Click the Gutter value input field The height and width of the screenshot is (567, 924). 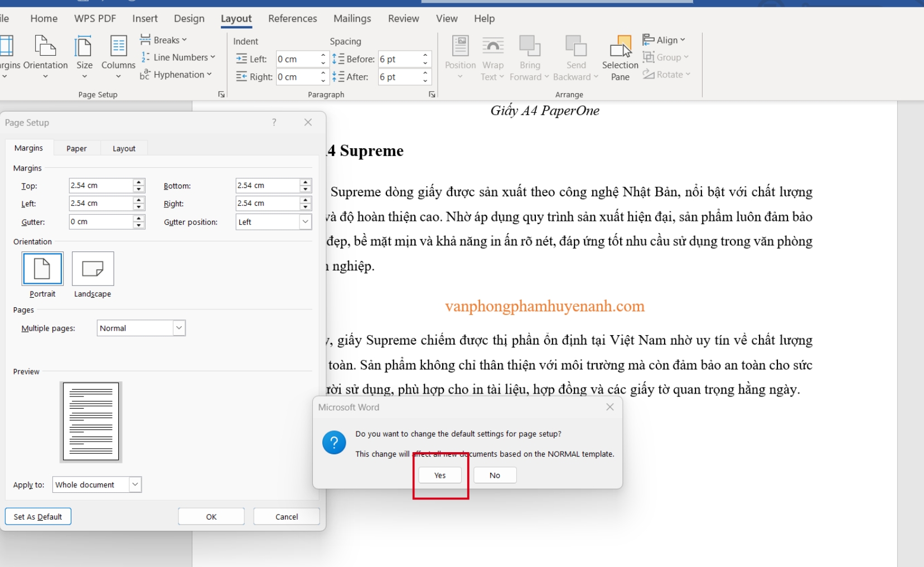(x=101, y=222)
